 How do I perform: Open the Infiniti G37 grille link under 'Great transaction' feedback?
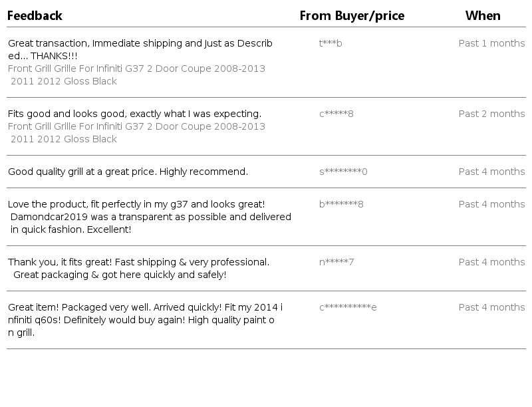[136, 75]
